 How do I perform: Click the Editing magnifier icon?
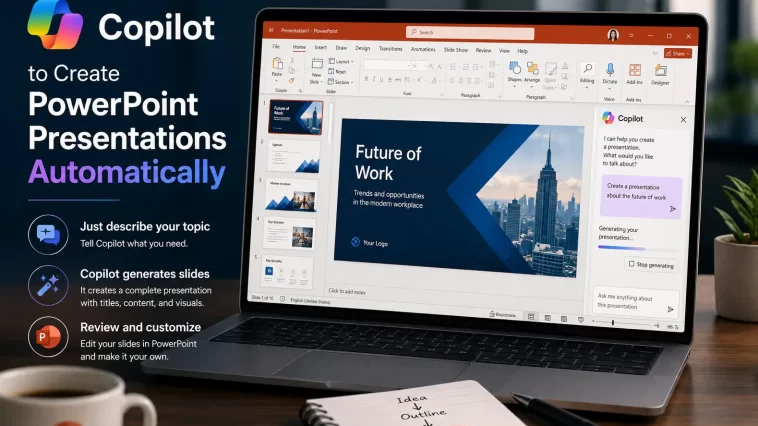pyautogui.click(x=587, y=68)
